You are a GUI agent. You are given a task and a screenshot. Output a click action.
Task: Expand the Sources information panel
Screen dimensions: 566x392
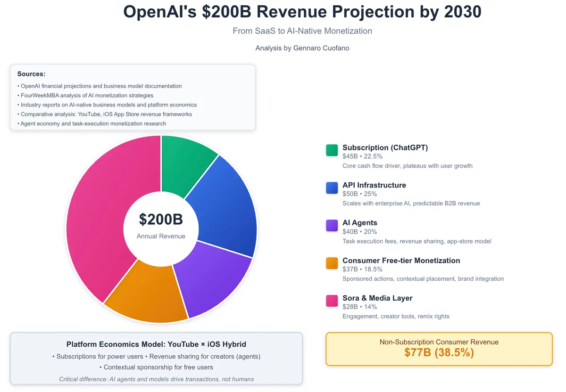coord(133,97)
